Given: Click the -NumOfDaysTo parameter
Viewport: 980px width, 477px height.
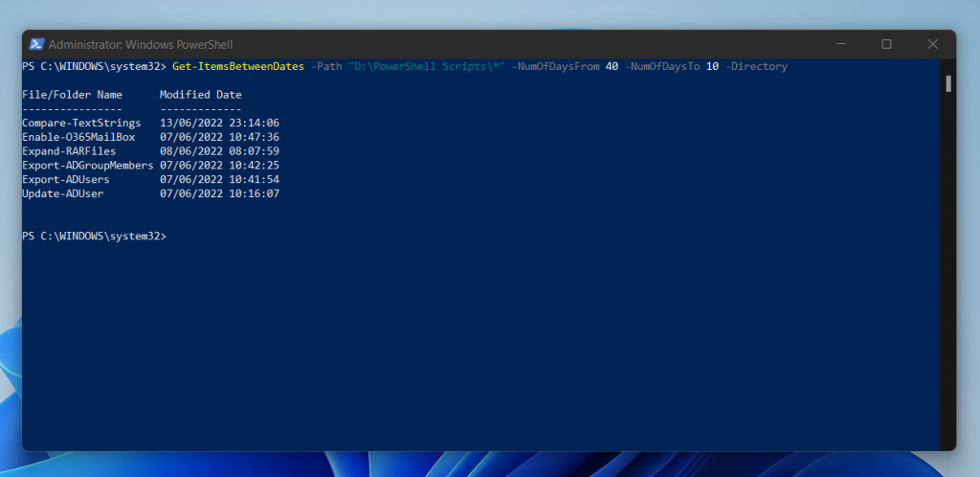Looking at the screenshot, I should (x=662, y=66).
